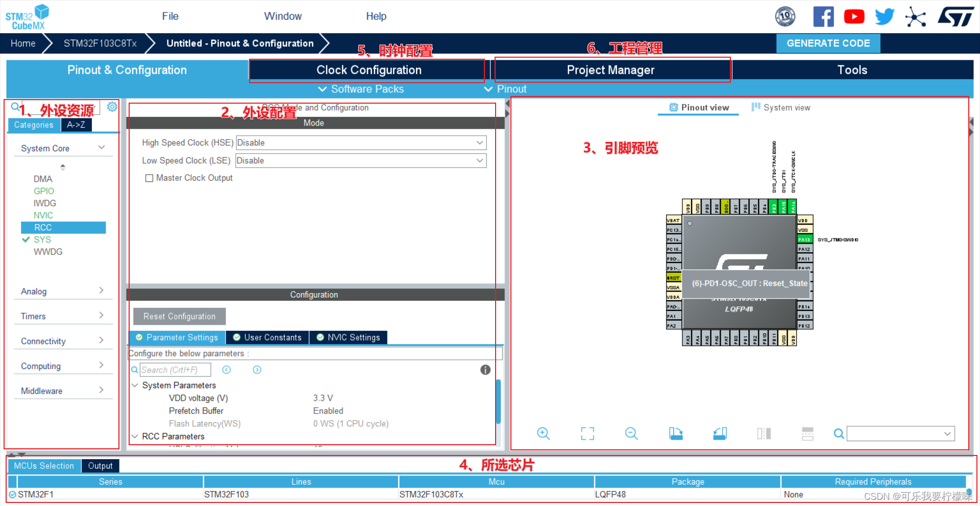Click the parameter list vertical scrollbar
Image resolution: width=980 pixels, height=506 pixels.
498,401
